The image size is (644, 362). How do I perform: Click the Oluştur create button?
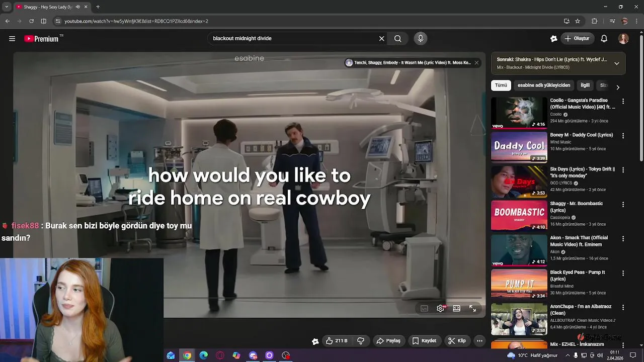pyautogui.click(x=578, y=39)
